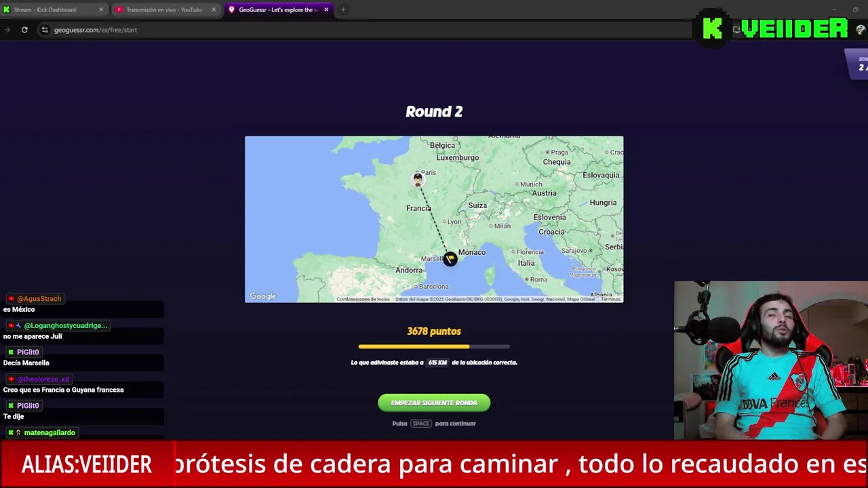Click YouTube favicon on Transmisión tab

[119, 9]
